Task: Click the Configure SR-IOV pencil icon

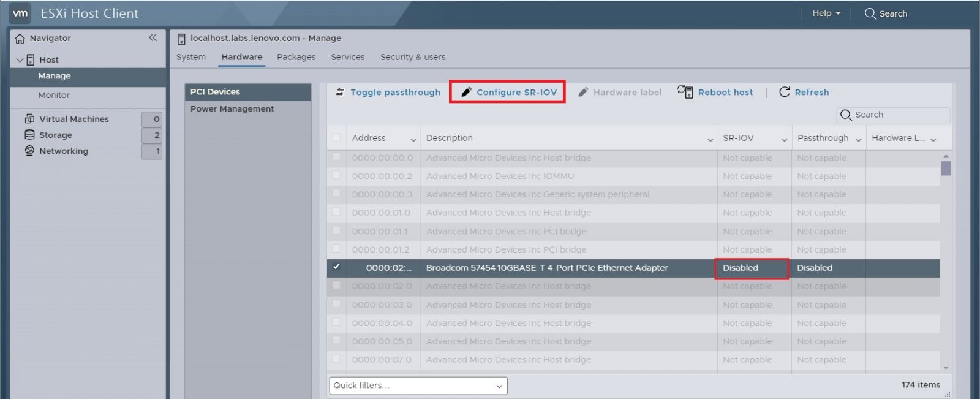Action: coord(466,92)
